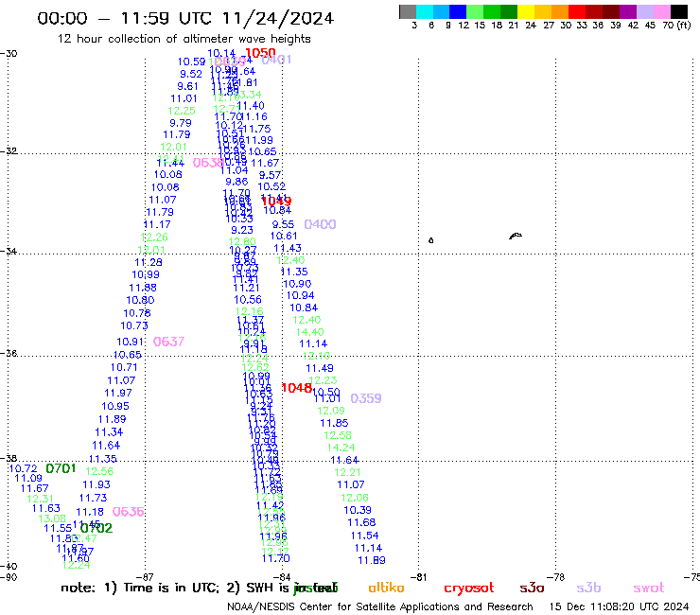Click the pink 70 ft legend swatch

click(x=662, y=11)
